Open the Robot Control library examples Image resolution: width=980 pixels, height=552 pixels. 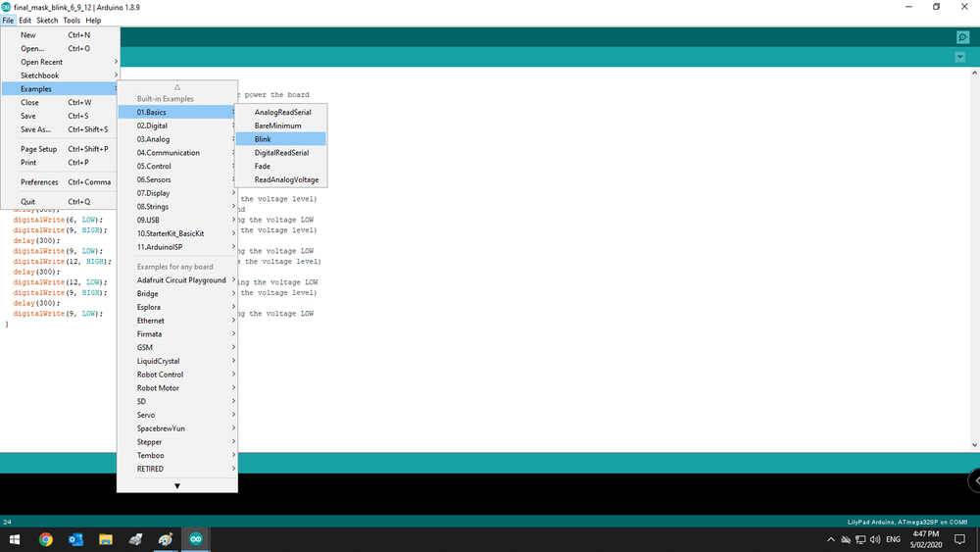pyautogui.click(x=176, y=375)
